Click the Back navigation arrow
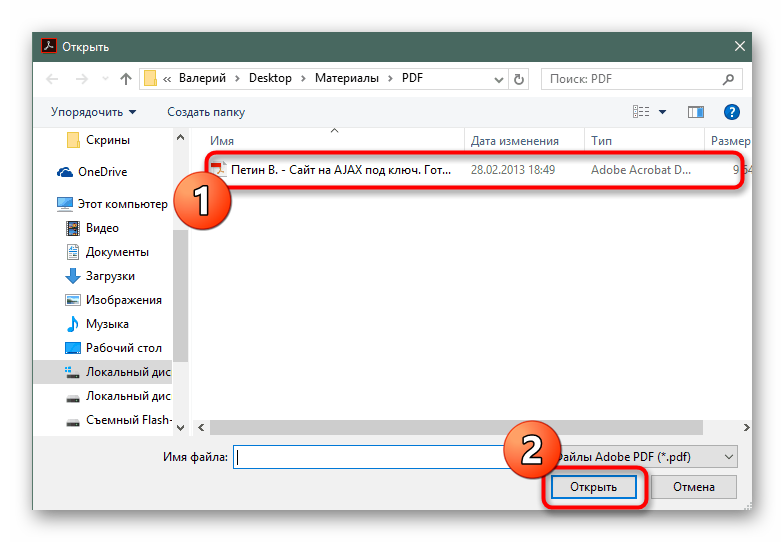 [x=52, y=79]
